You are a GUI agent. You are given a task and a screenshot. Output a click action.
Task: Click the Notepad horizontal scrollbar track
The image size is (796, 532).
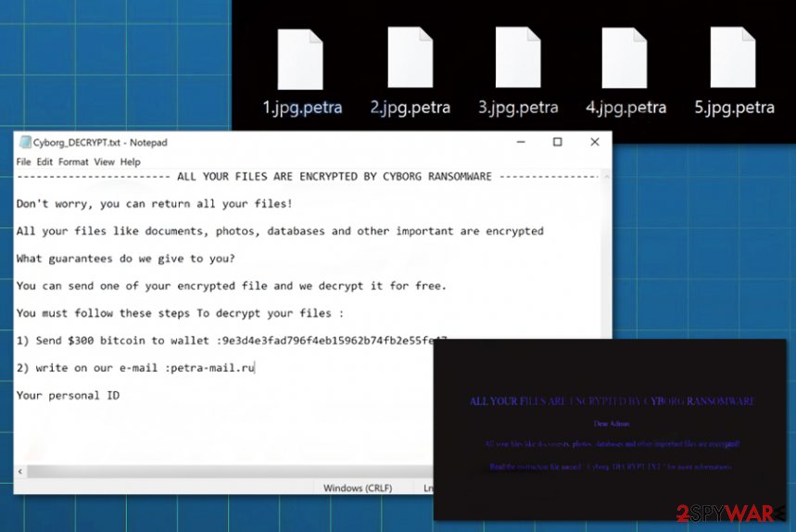[x=230, y=472]
